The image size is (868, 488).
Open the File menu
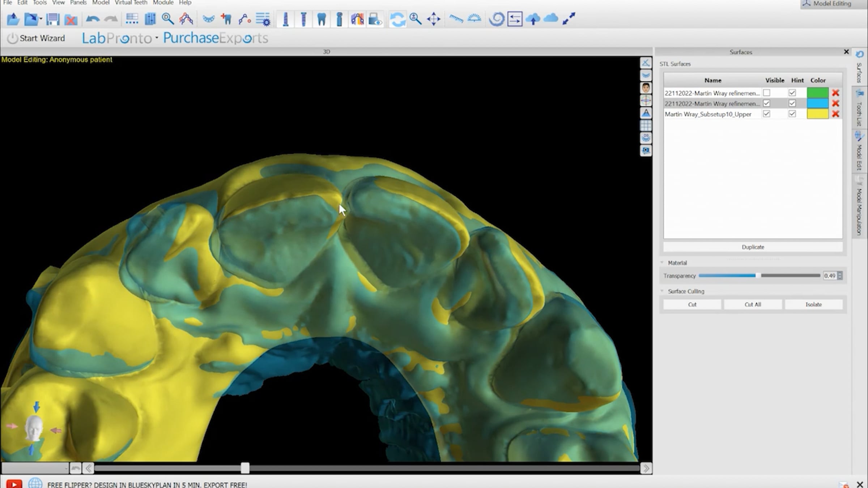(8, 3)
